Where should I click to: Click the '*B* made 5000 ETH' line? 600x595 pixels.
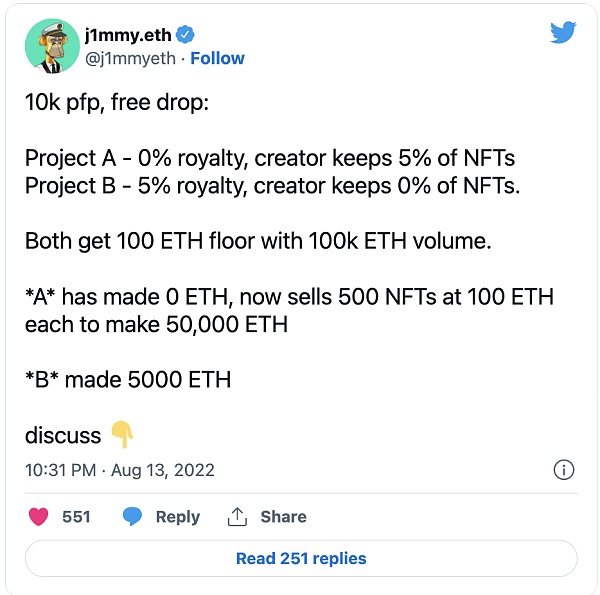tap(128, 380)
